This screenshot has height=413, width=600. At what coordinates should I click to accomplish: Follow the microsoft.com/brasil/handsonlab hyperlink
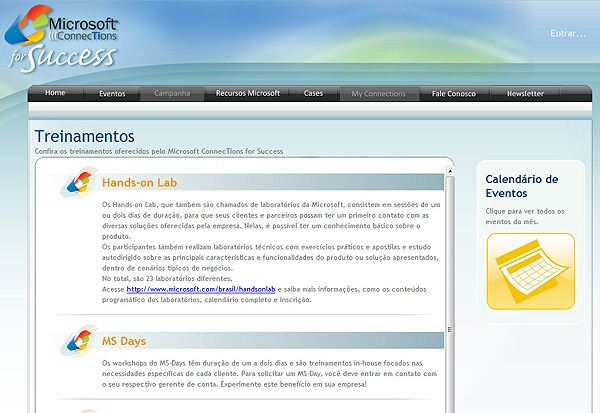(201, 289)
